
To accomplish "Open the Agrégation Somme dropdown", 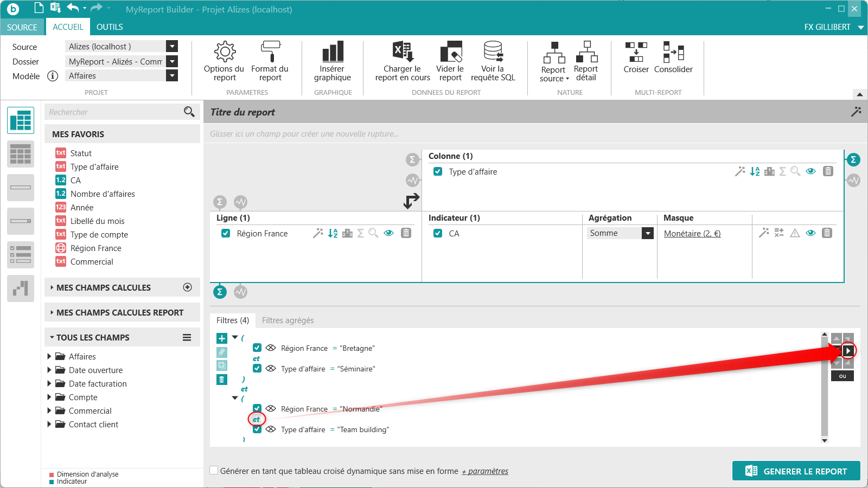I will tap(647, 233).
